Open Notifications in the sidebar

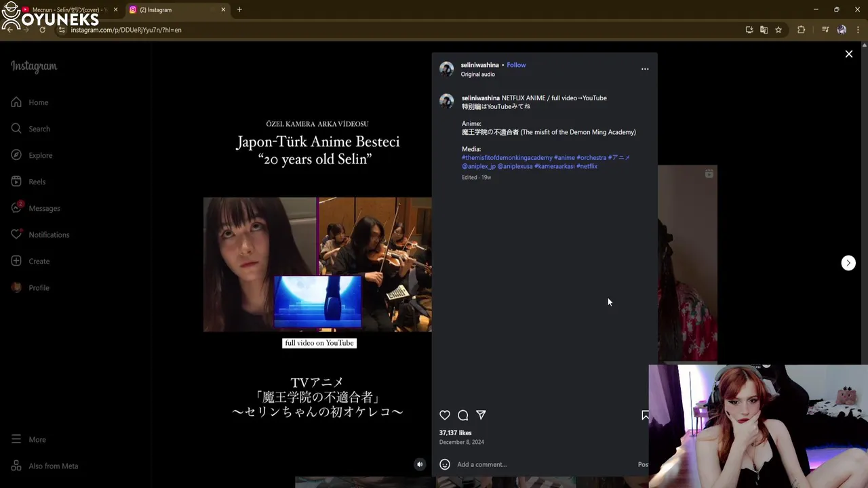pyautogui.click(x=40, y=235)
